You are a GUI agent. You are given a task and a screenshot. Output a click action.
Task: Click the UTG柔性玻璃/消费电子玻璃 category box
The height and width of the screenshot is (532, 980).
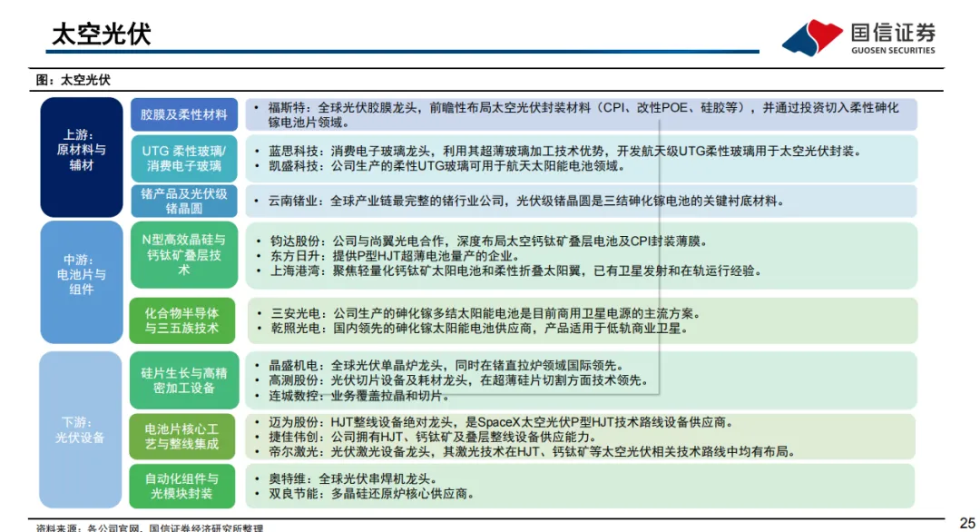tap(183, 158)
